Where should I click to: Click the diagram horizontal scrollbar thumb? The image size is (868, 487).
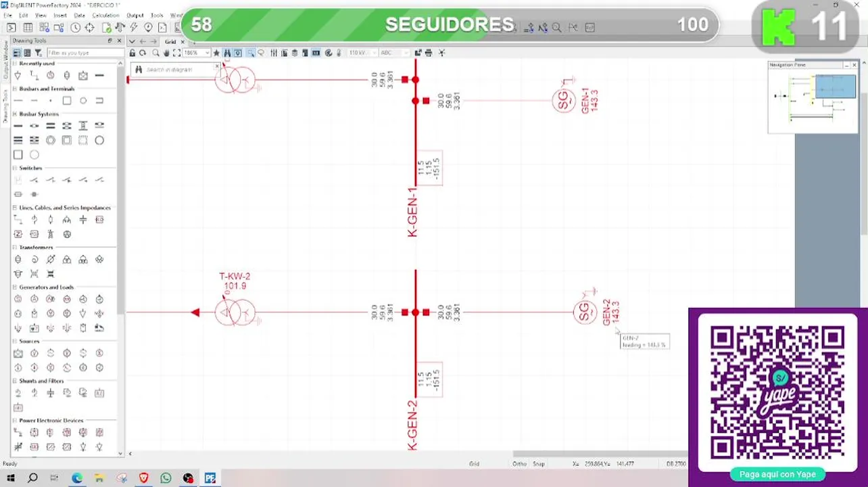(600, 454)
